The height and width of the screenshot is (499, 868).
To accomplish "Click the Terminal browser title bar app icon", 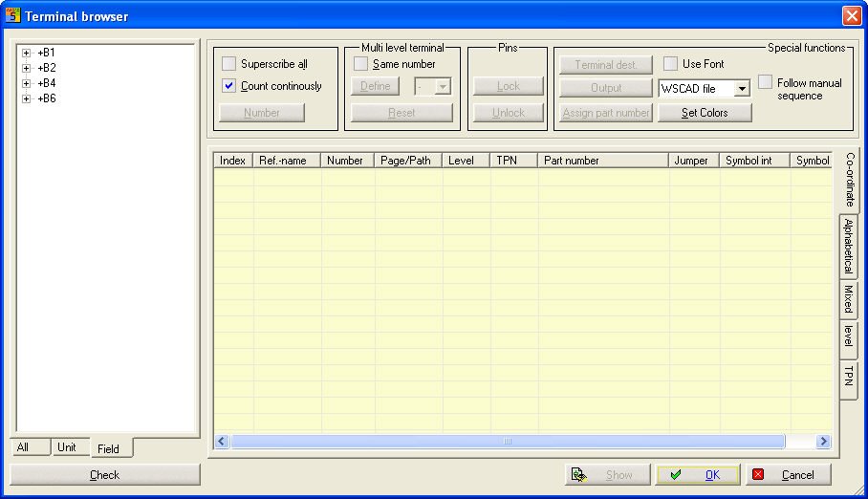I will (x=12, y=15).
